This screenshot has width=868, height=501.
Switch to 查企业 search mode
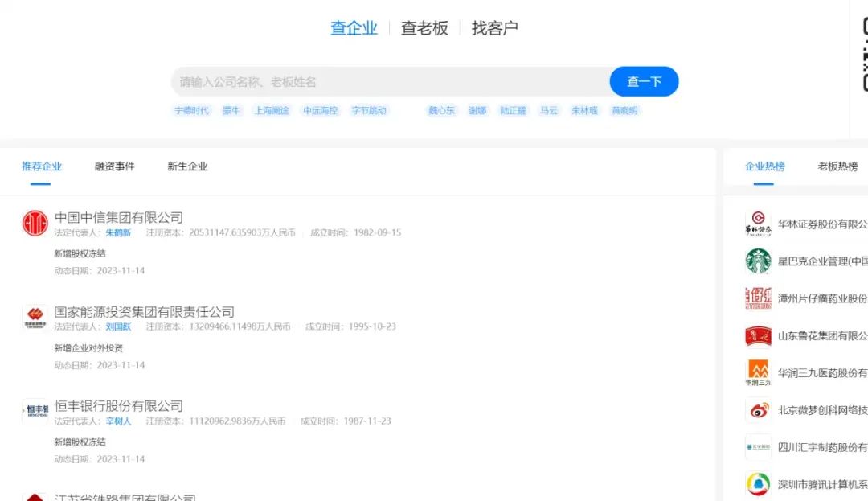pos(354,27)
